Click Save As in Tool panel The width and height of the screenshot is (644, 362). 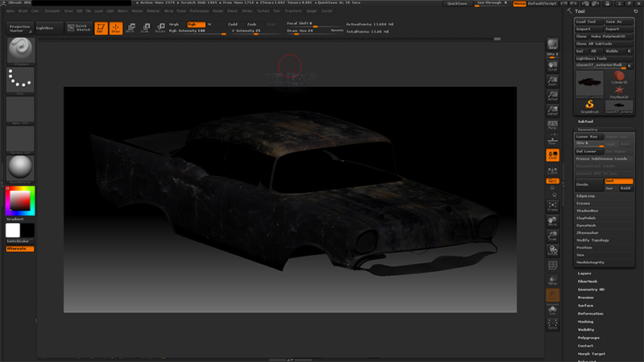click(x=618, y=22)
